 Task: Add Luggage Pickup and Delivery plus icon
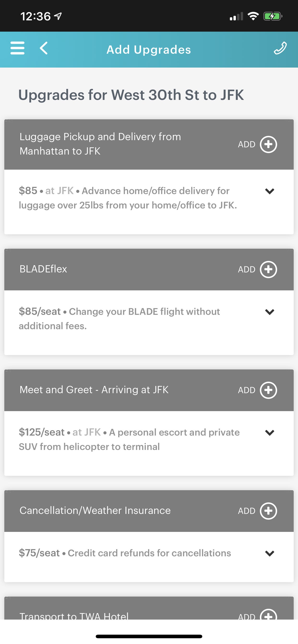pos(268,144)
